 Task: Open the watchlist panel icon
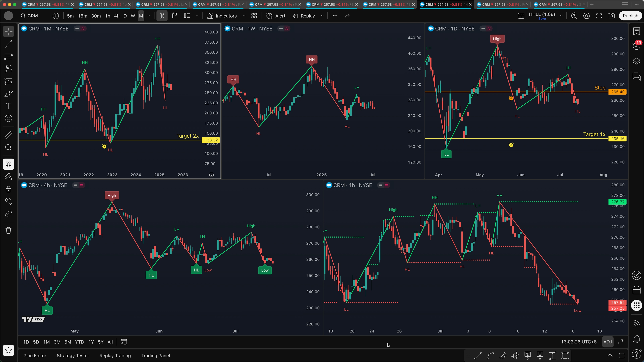coord(636,31)
